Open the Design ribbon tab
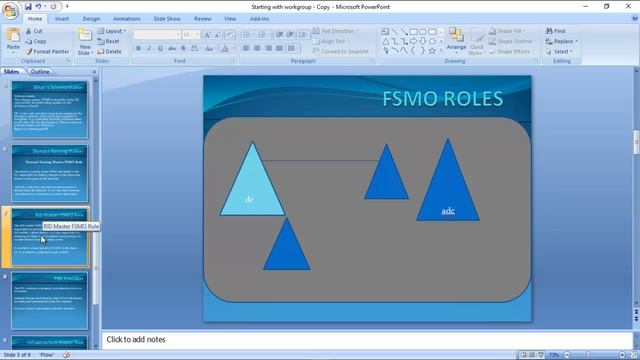 point(91,19)
